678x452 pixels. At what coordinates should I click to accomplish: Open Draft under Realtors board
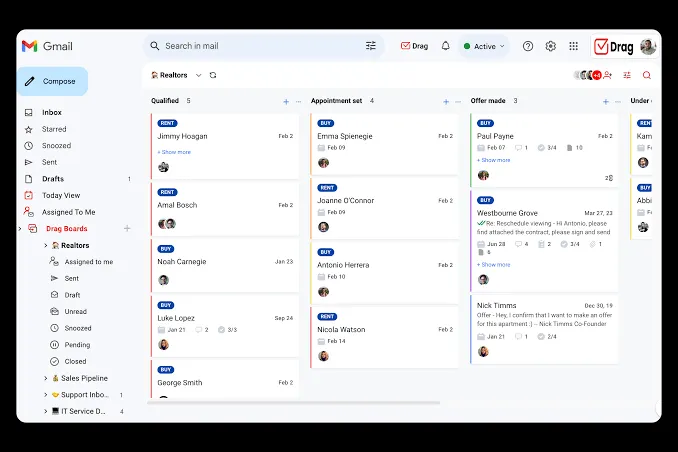(72, 295)
